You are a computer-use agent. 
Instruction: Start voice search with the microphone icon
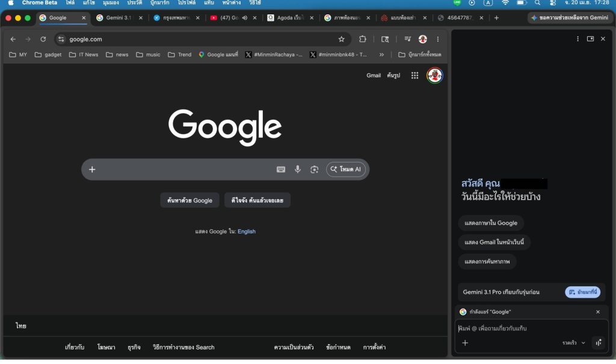coord(297,170)
